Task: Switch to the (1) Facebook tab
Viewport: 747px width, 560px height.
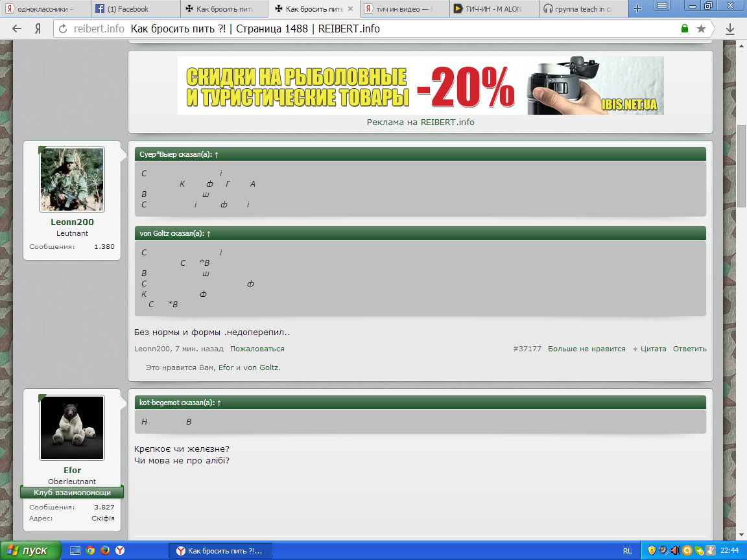Action: [x=136, y=8]
